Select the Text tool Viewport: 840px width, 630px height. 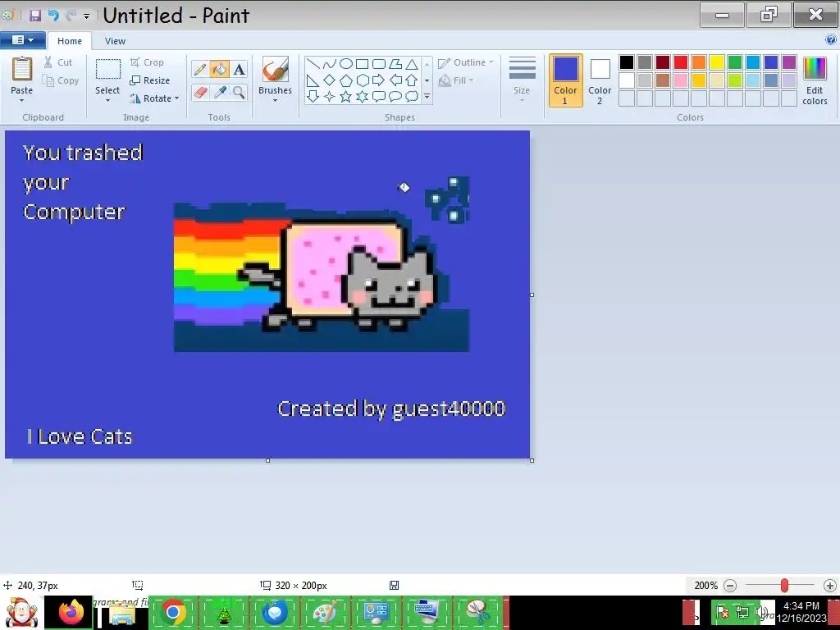click(239, 69)
